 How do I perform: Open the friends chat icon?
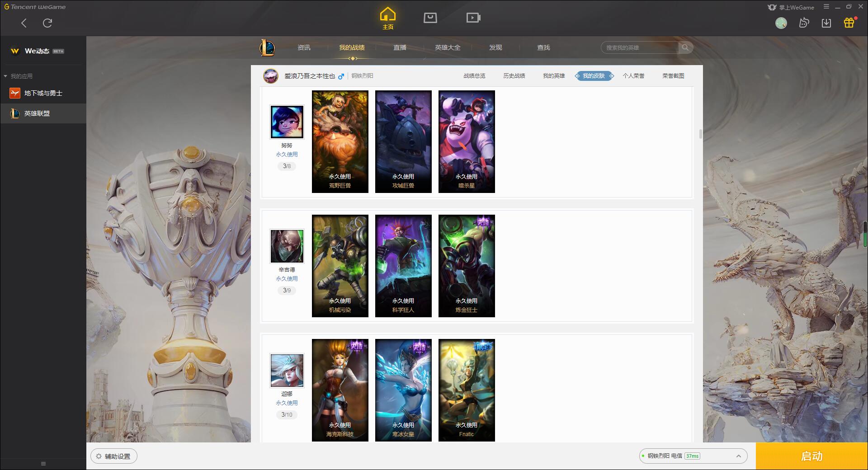point(804,23)
